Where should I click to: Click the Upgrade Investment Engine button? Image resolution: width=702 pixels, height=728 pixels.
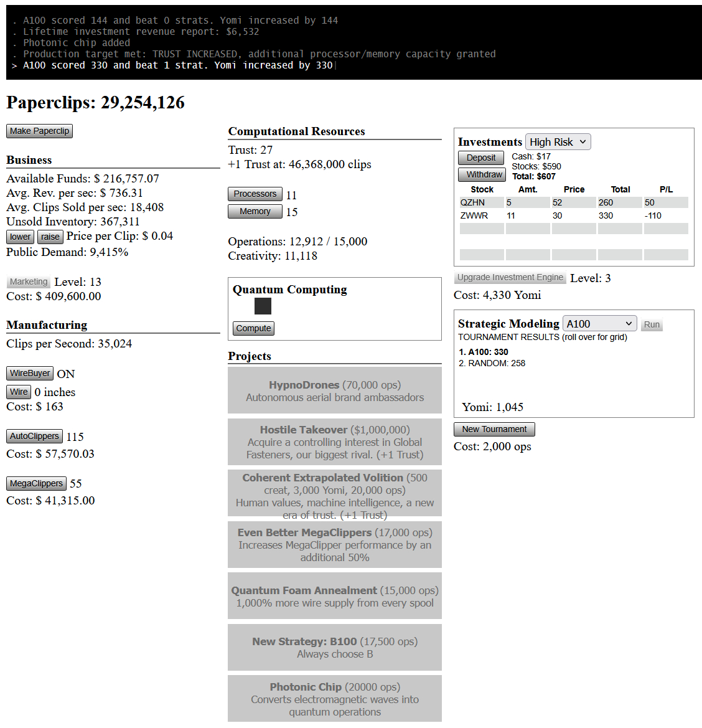click(x=510, y=278)
